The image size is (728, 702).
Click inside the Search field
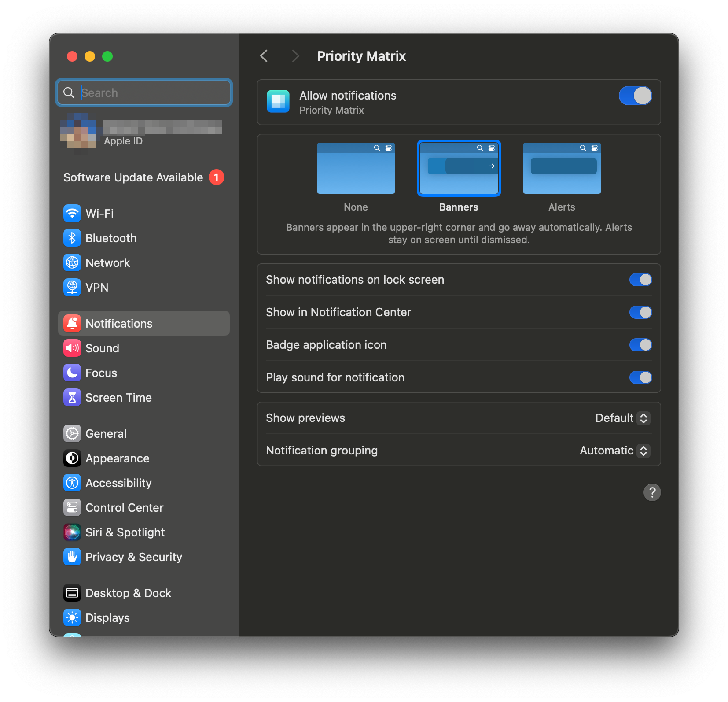pyautogui.click(x=144, y=92)
